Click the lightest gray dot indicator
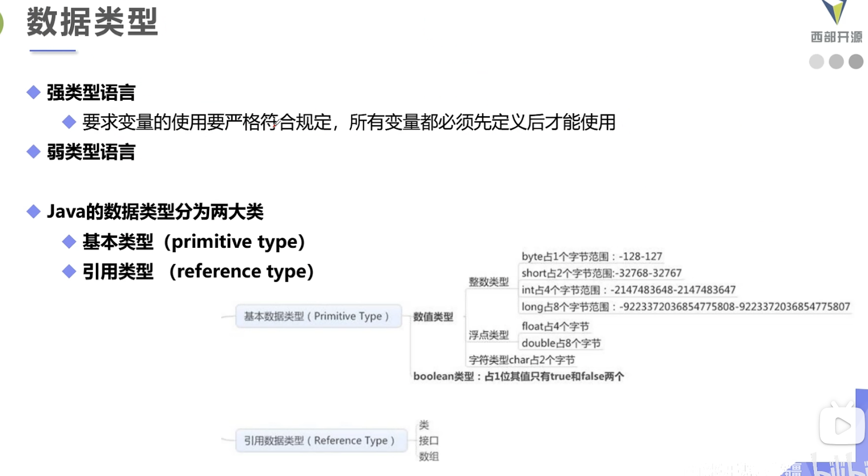This screenshot has width=868, height=476. pyautogui.click(x=817, y=61)
